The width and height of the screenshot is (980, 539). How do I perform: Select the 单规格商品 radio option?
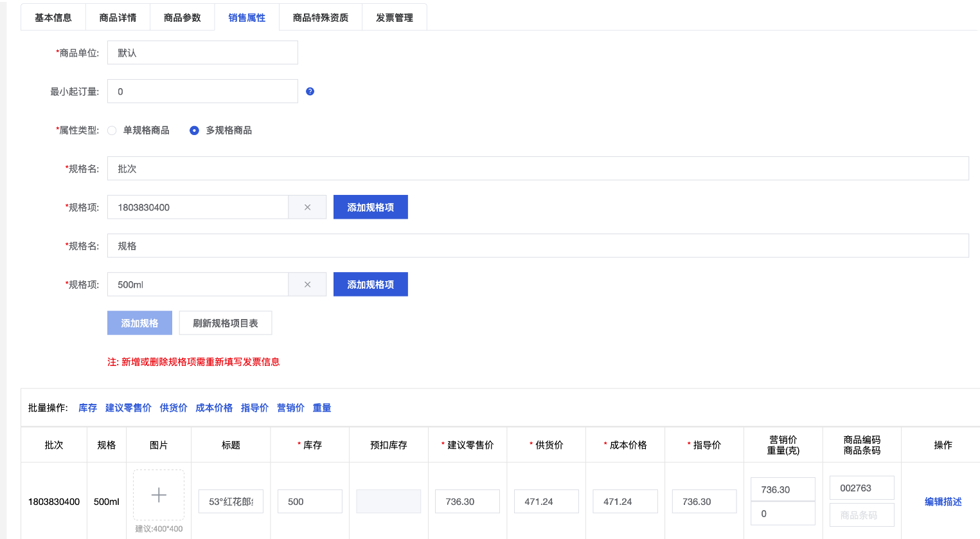(112, 131)
